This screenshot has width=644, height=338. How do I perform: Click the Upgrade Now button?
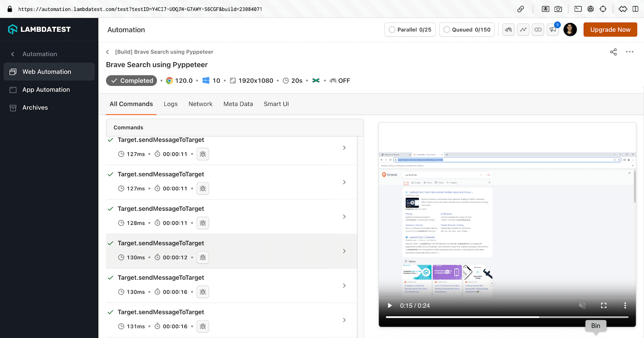tap(610, 29)
